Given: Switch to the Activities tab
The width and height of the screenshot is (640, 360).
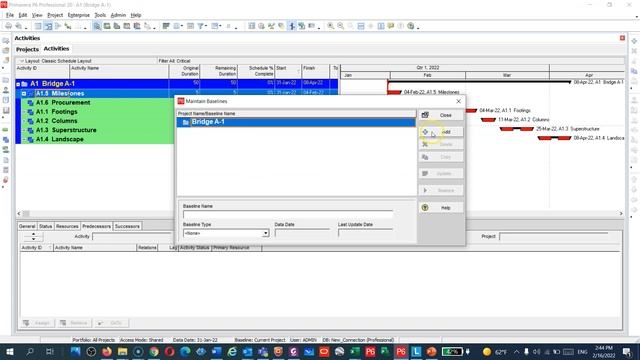Looking at the screenshot, I should (x=56, y=49).
